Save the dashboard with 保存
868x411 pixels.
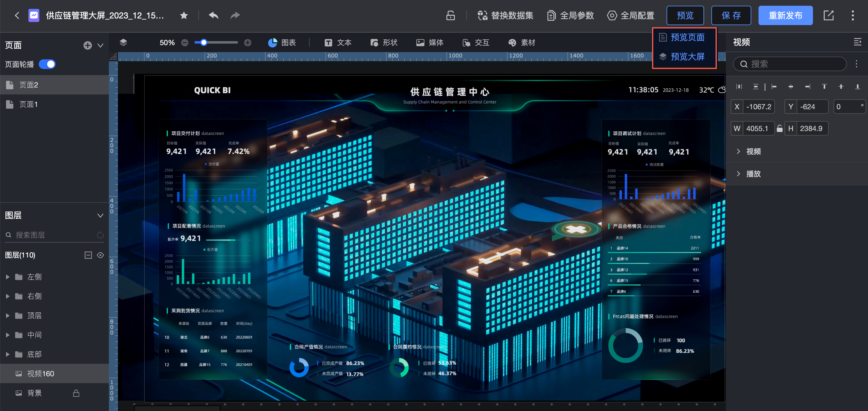[x=731, y=15]
